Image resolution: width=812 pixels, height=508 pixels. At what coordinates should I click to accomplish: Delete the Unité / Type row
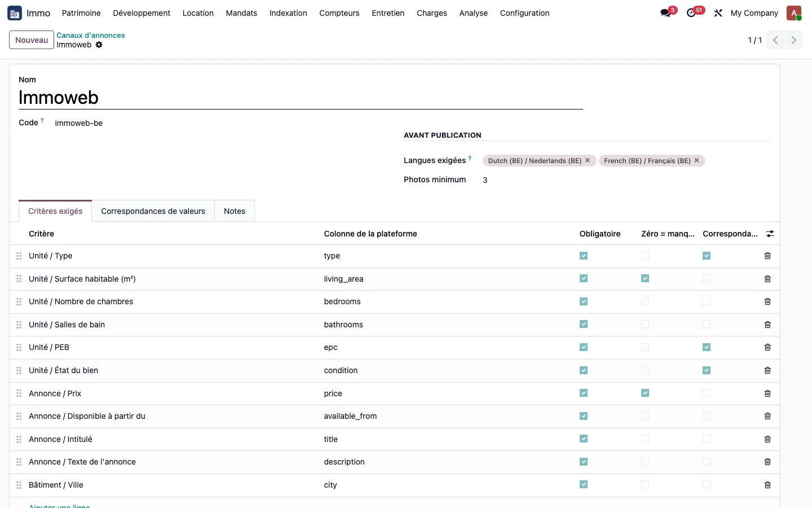pyautogui.click(x=767, y=256)
